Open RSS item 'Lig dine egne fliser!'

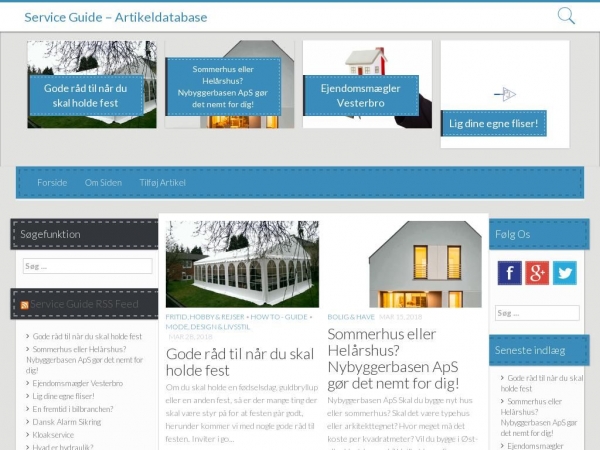[x=64, y=396]
